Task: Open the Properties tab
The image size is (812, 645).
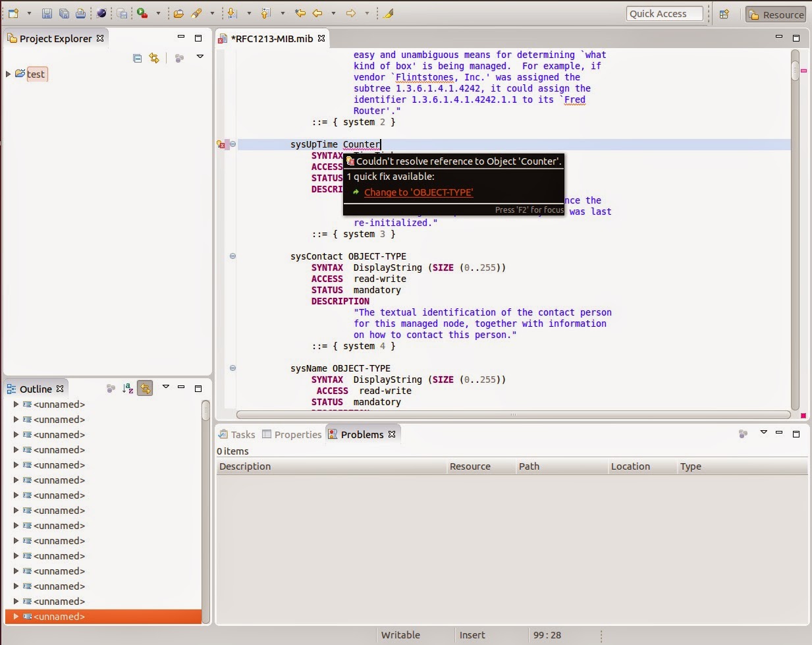Action: point(292,434)
